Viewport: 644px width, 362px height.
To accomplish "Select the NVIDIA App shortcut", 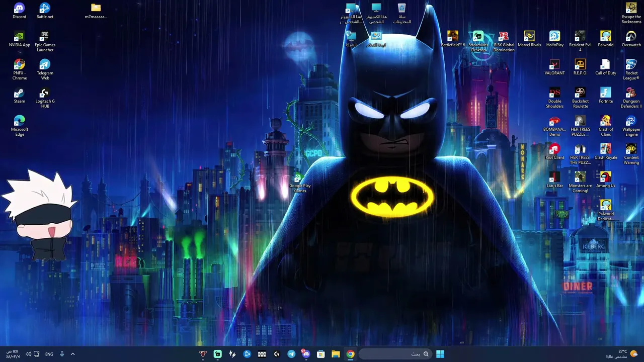I will coord(20,39).
